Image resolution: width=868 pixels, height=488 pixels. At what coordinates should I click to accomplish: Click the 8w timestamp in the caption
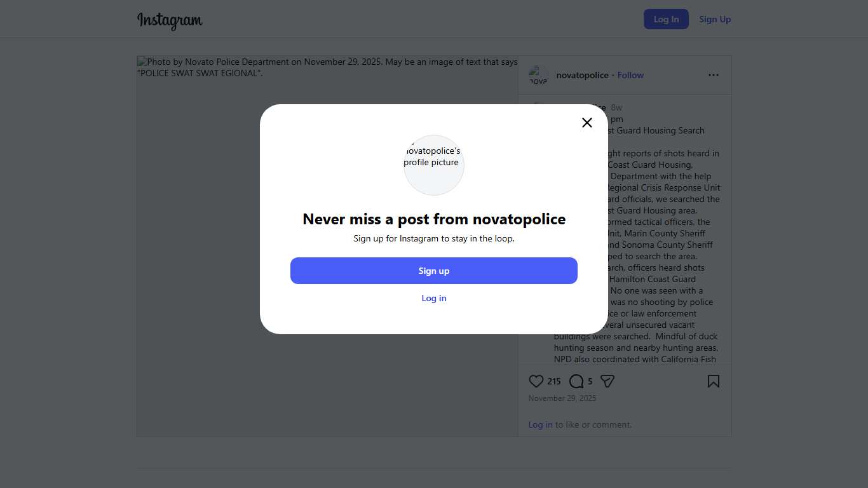click(616, 107)
